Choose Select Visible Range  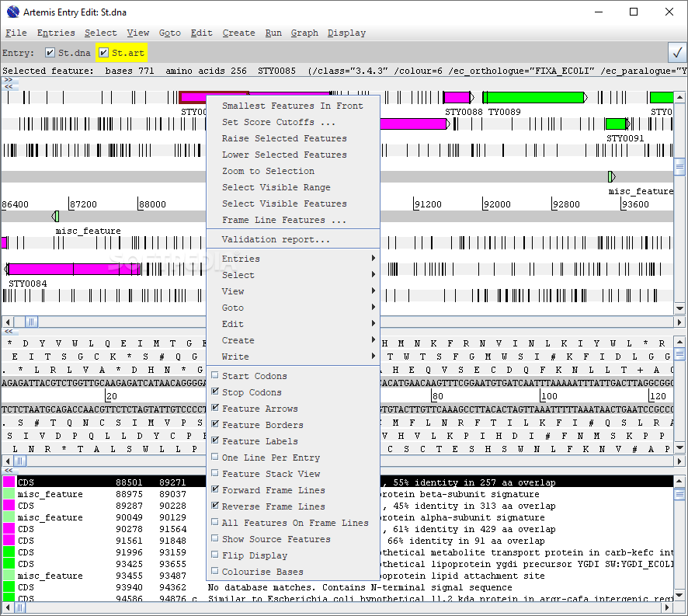(293, 187)
